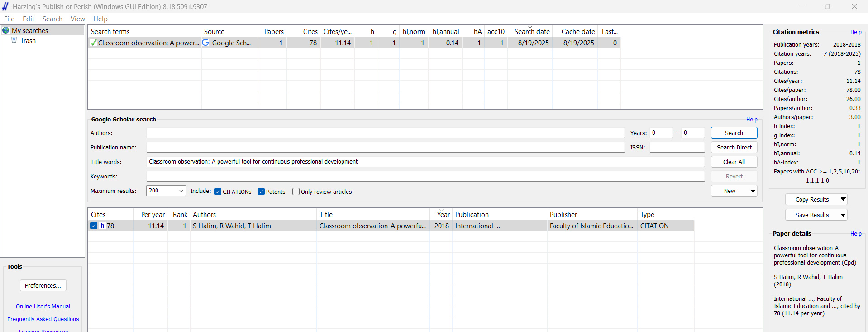The height and width of the screenshot is (332, 868).
Task: Select the 'Classroom observation: A power...' search row
Action: pos(354,43)
